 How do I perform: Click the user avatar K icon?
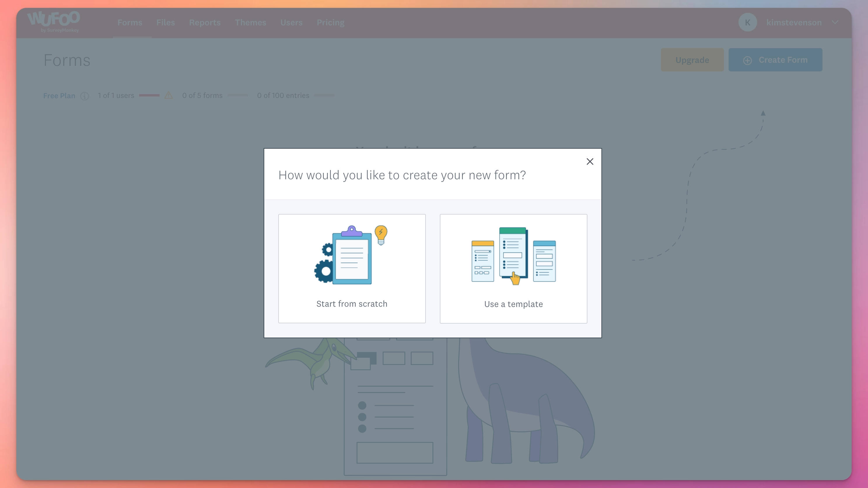tap(748, 23)
